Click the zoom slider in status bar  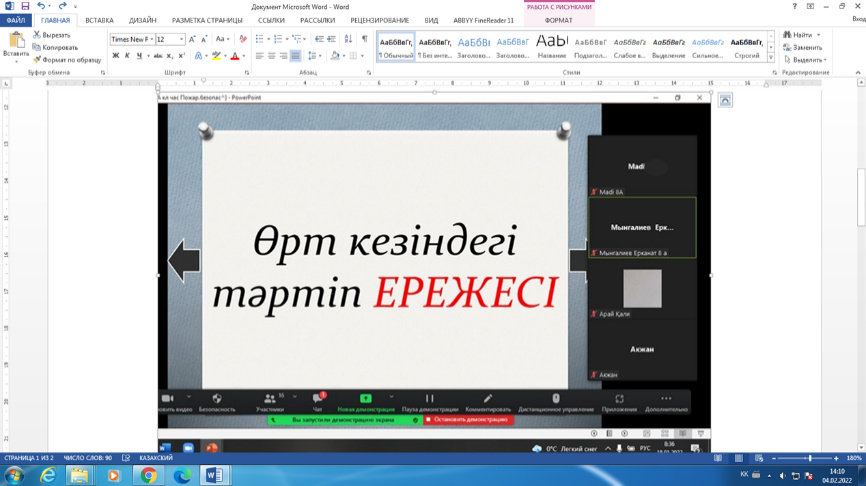pyautogui.click(x=809, y=458)
